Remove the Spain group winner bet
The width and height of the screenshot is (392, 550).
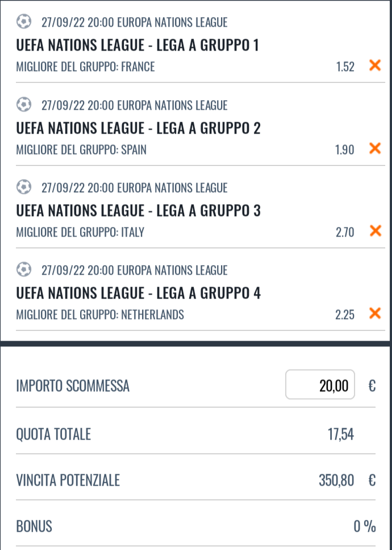374,149
